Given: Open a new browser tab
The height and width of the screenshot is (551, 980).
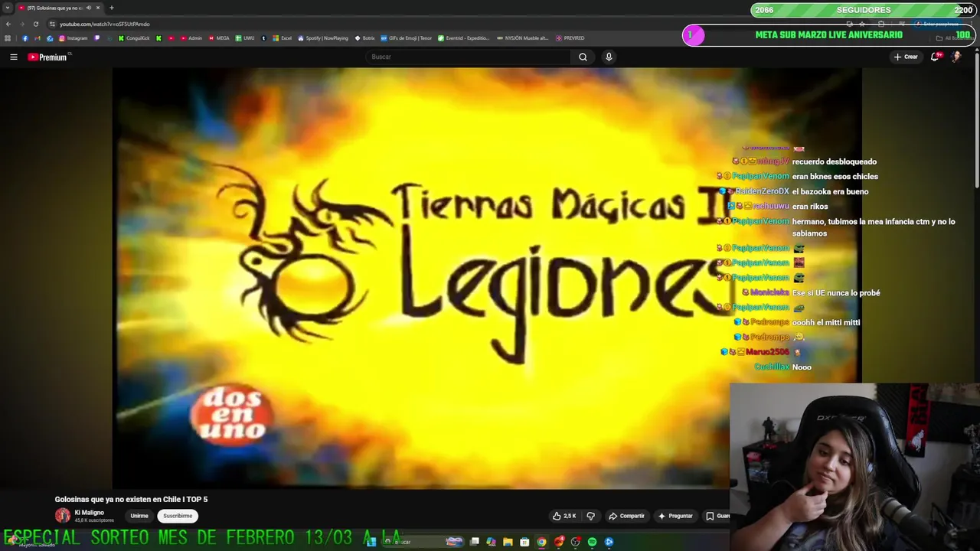Looking at the screenshot, I should 111,8.
